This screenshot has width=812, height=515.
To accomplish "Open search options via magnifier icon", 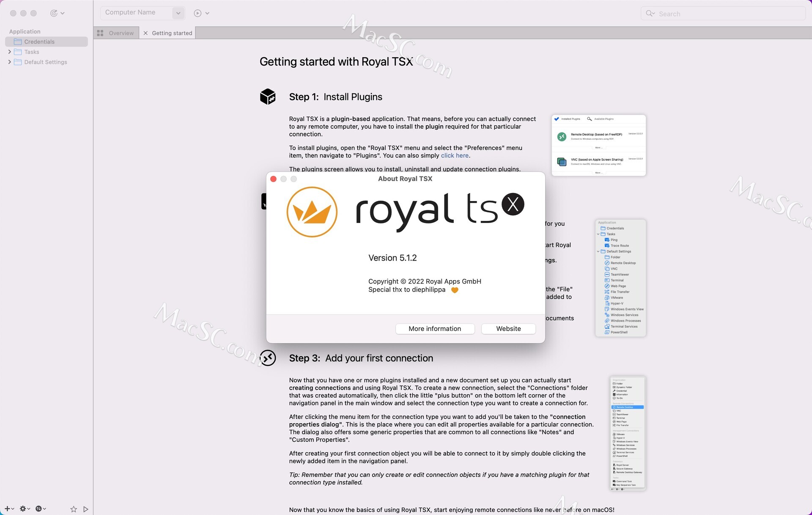I will pos(650,14).
